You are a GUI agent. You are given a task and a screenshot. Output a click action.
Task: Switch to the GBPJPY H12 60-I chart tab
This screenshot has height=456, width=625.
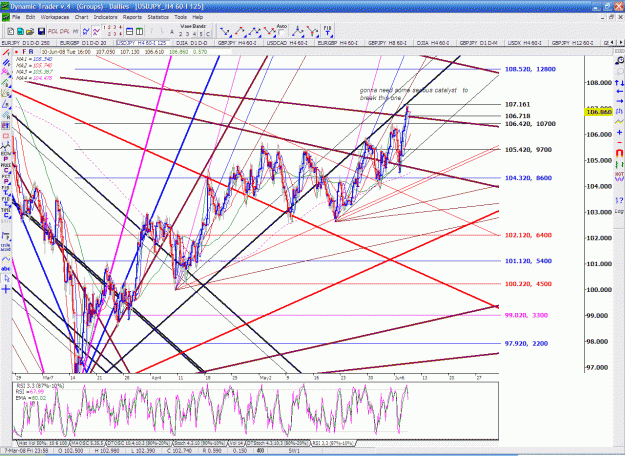click(x=572, y=43)
